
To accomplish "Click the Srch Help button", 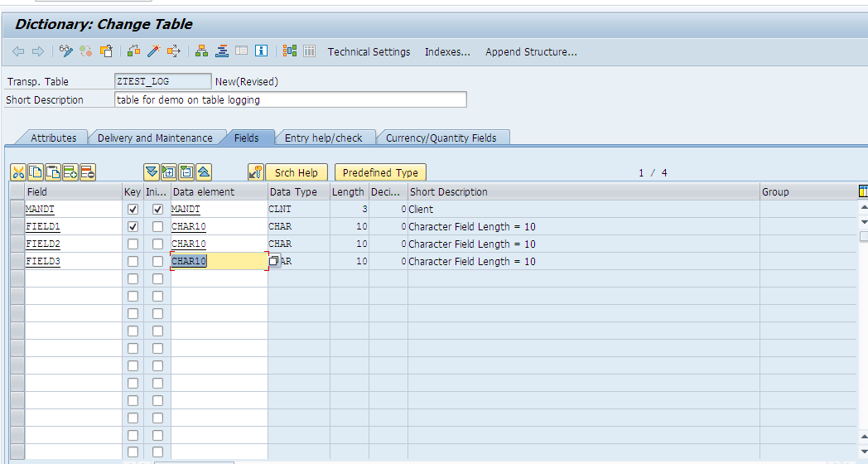I will (297, 172).
